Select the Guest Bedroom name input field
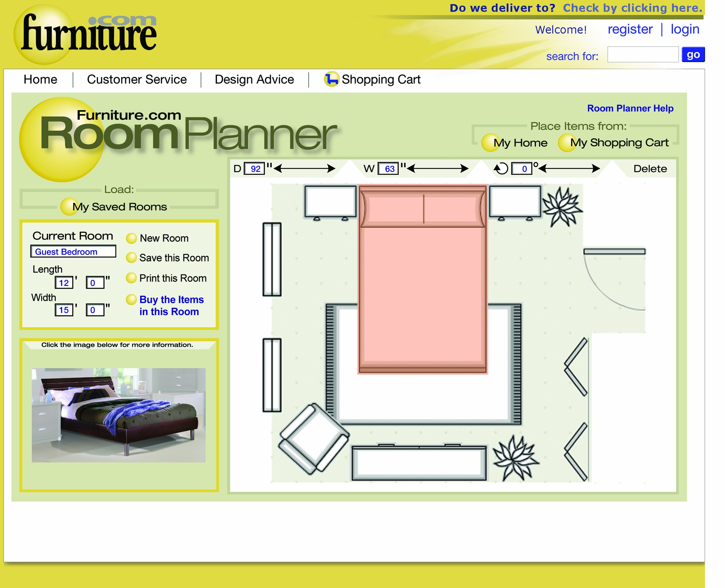 click(73, 252)
